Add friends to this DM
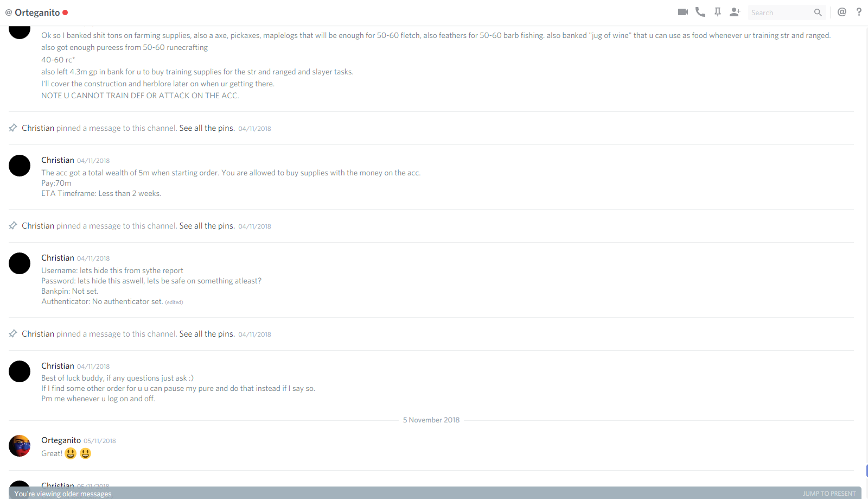 point(735,12)
